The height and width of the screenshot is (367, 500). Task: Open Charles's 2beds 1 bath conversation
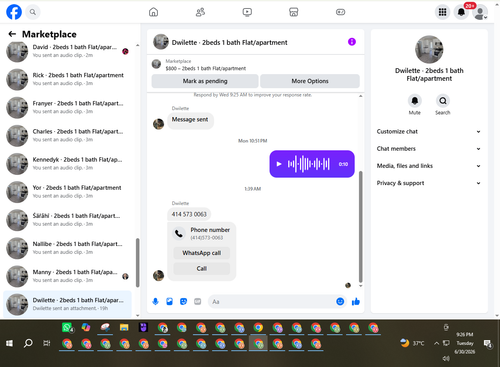[68, 136]
